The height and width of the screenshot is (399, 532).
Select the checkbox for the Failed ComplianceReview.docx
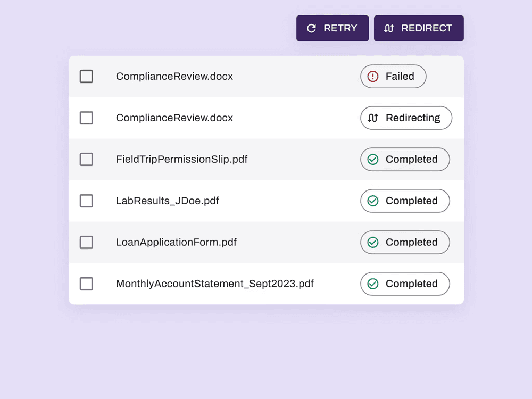click(86, 76)
